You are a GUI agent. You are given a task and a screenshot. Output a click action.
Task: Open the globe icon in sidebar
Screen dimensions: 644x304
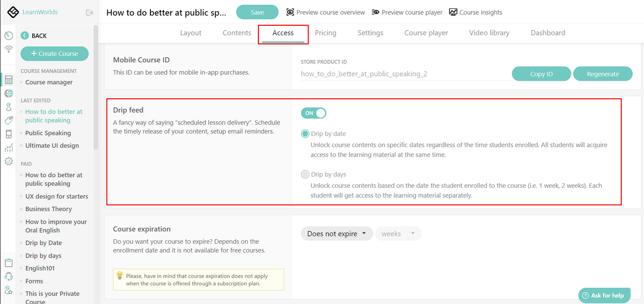[8, 93]
